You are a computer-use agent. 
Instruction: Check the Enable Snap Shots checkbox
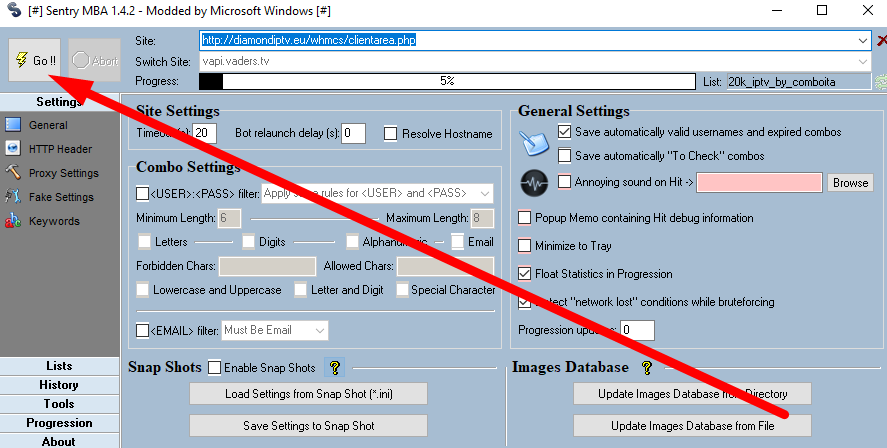click(214, 368)
